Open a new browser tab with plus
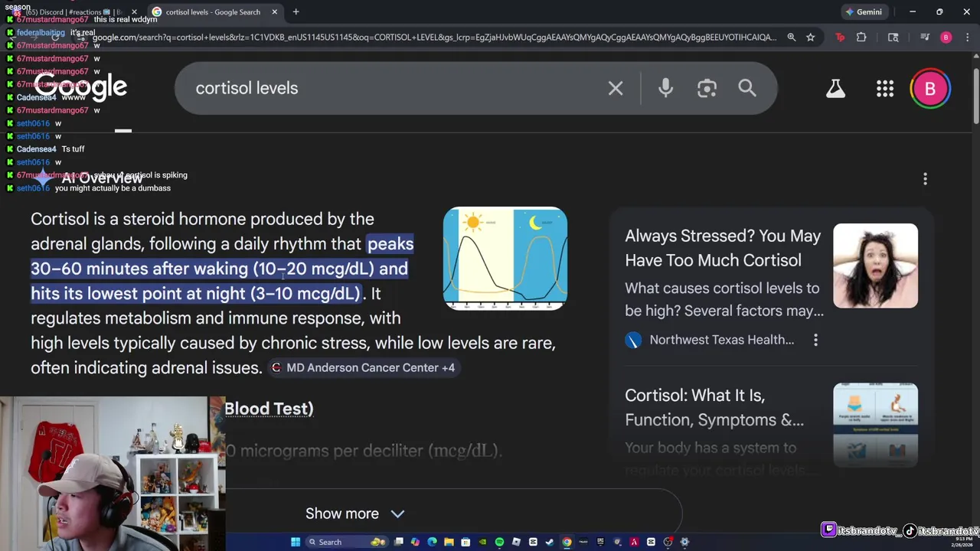This screenshot has width=980, height=551. click(x=296, y=11)
